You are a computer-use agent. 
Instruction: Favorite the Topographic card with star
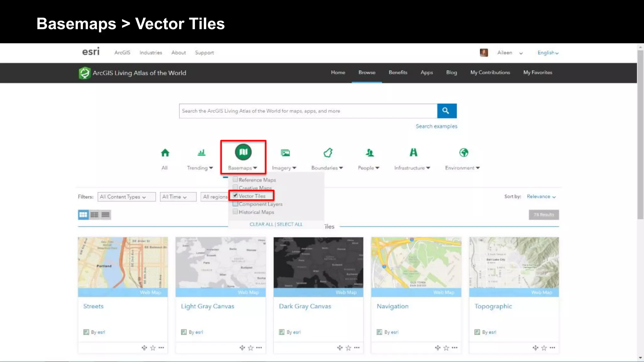point(544,348)
